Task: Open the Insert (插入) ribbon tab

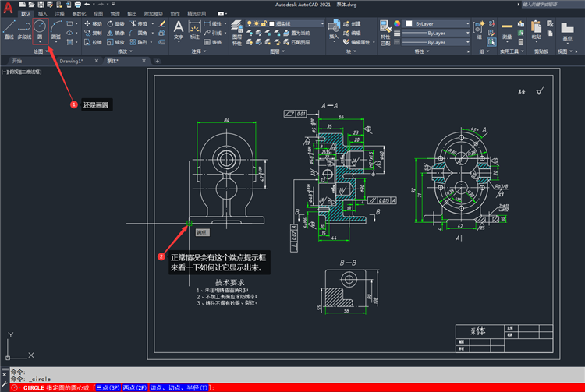Action: tap(43, 14)
